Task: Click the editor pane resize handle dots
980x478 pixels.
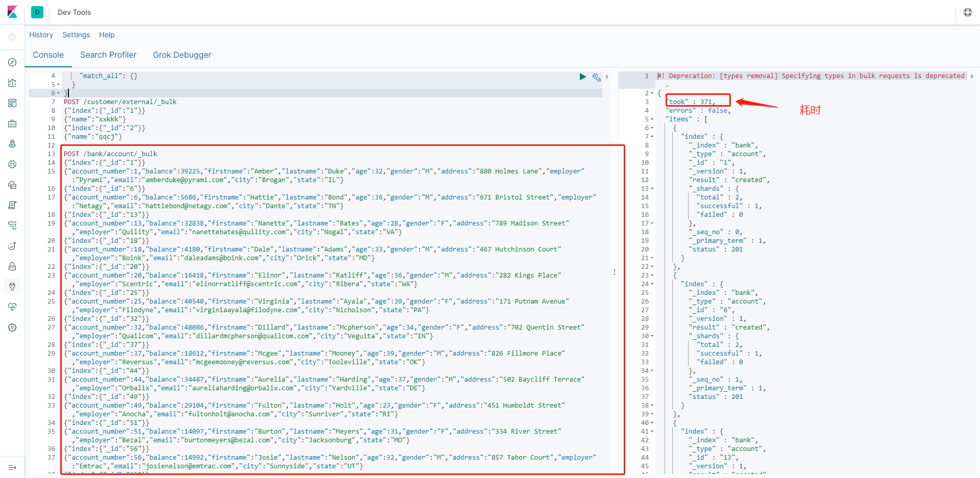Action: point(615,272)
